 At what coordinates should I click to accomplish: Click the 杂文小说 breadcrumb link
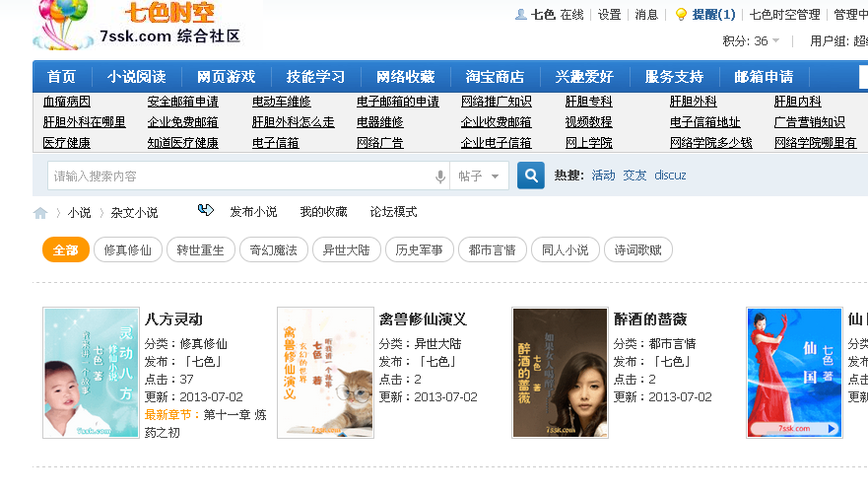[x=134, y=213]
